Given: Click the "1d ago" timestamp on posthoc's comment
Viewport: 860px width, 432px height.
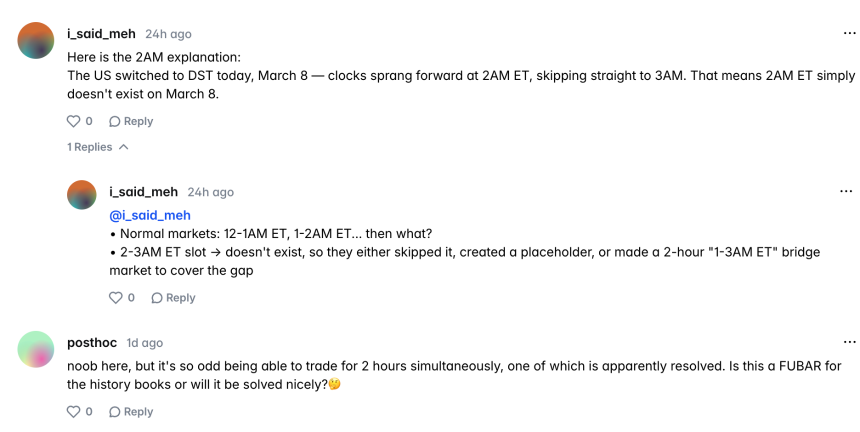Looking at the screenshot, I should coord(145,343).
